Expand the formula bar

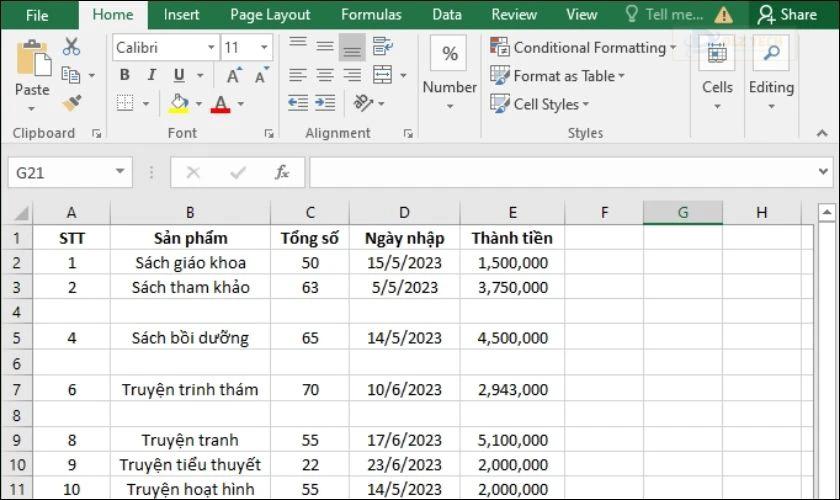[x=823, y=171]
